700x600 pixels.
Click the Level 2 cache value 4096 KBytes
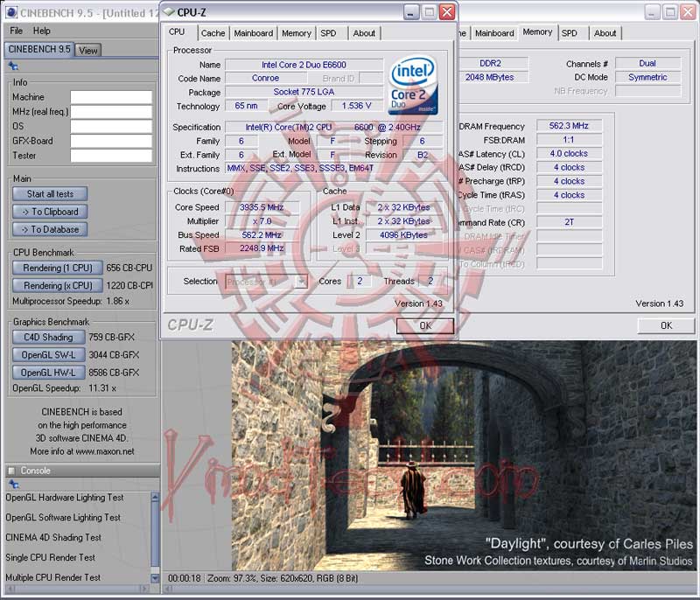point(403,234)
